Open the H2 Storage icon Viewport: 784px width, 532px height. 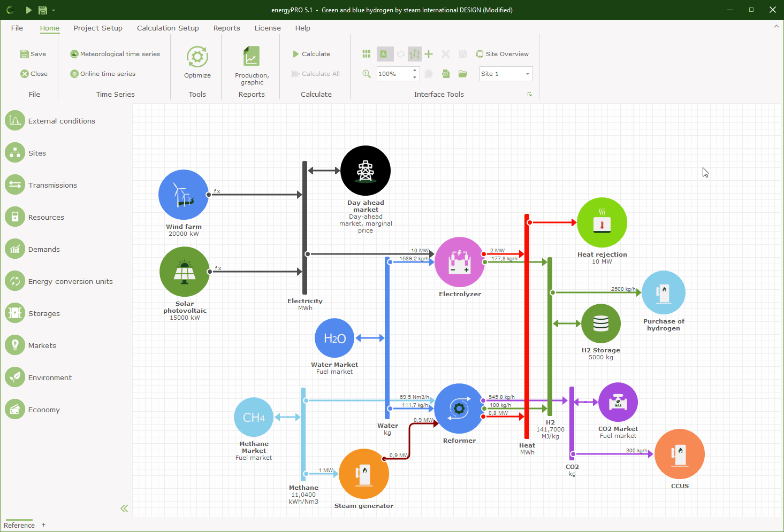[601, 323]
